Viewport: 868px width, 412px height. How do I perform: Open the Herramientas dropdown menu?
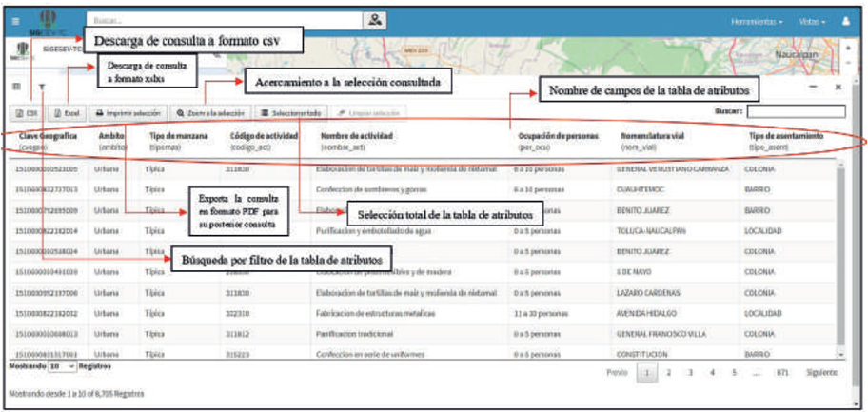(757, 19)
